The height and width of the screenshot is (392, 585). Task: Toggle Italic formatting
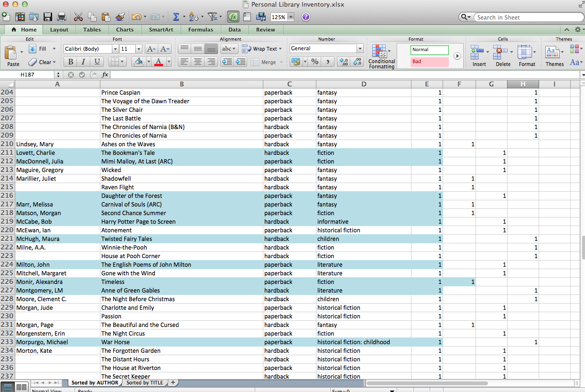pos(84,62)
